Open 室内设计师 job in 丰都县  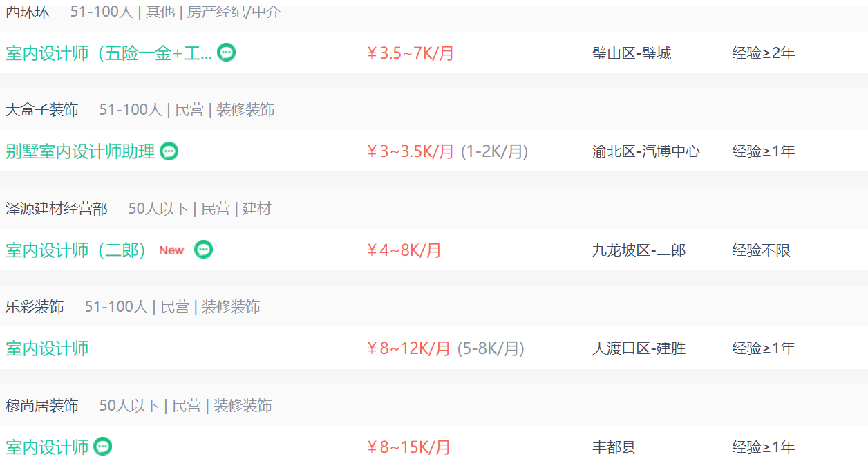pyautogui.click(x=47, y=447)
